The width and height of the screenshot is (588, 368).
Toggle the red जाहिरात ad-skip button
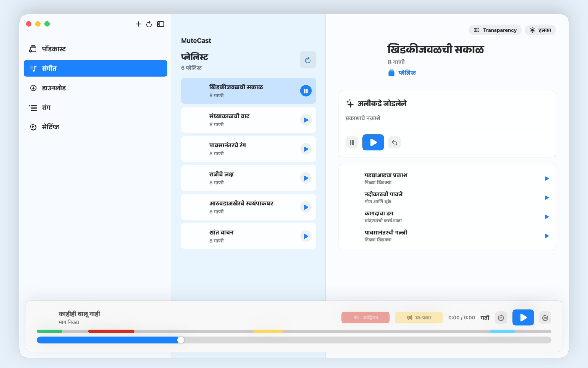365,317
